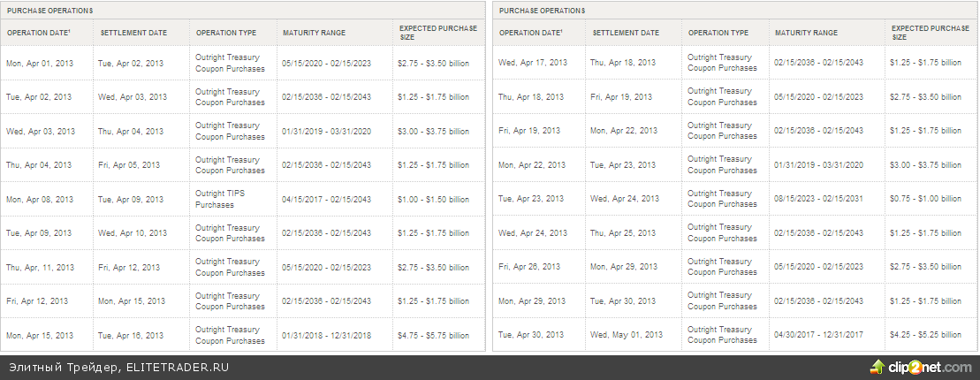Select Operation Type header in right table
The image size is (980, 380).
click(718, 33)
